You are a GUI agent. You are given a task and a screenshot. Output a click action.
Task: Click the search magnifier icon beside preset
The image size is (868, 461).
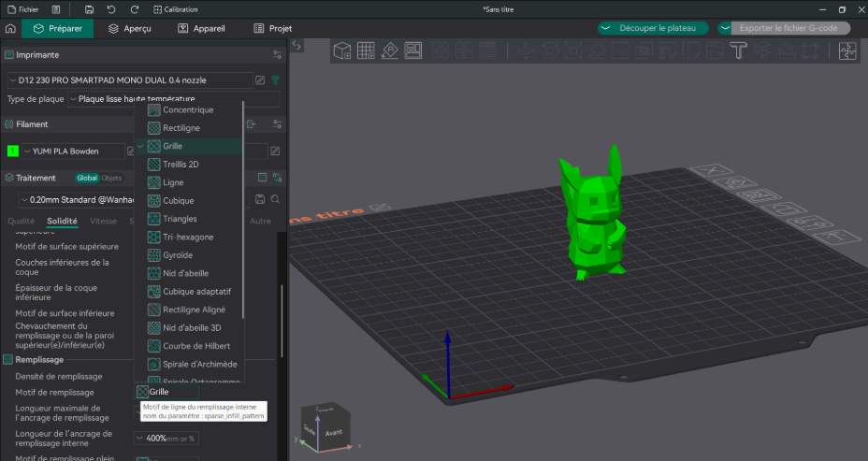275,199
